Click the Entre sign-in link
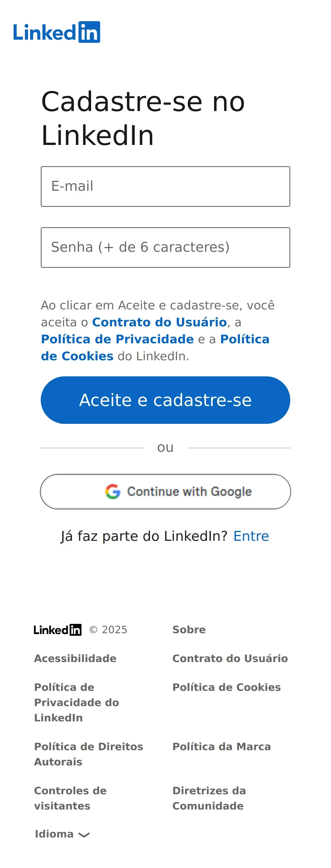Screen dimensions: 331x868 tap(251, 536)
